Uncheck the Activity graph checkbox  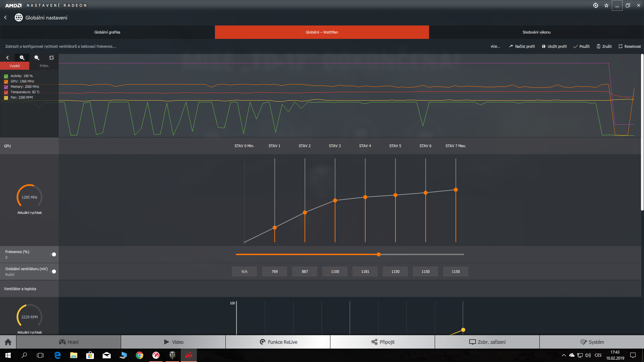[x=6, y=76]
